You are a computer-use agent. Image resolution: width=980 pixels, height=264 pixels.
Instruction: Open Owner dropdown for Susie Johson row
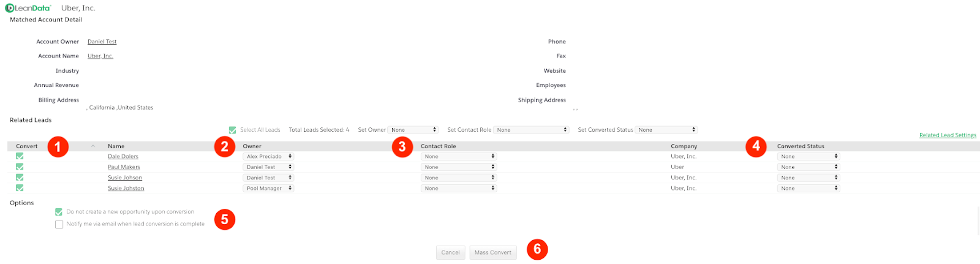coord(268,178)
